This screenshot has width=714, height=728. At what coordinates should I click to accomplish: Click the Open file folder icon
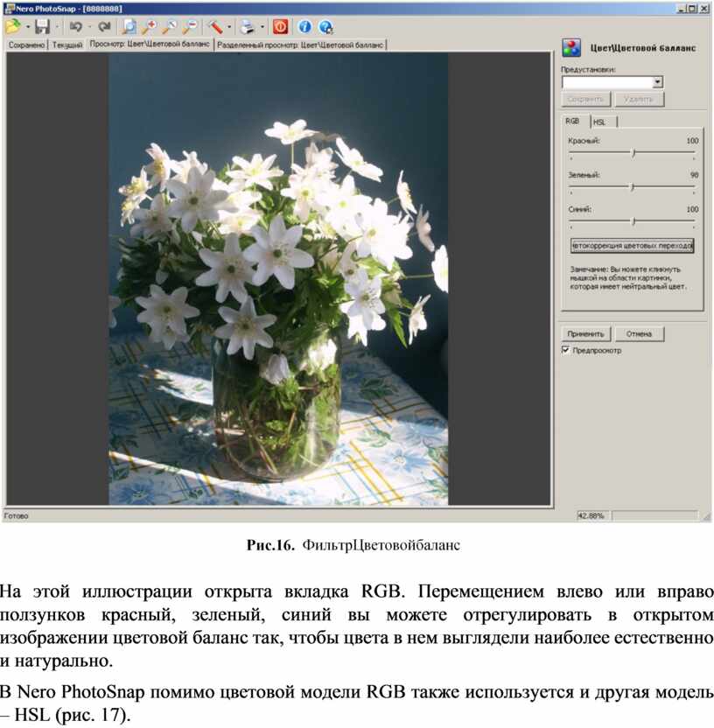click(x=12, y=27)
